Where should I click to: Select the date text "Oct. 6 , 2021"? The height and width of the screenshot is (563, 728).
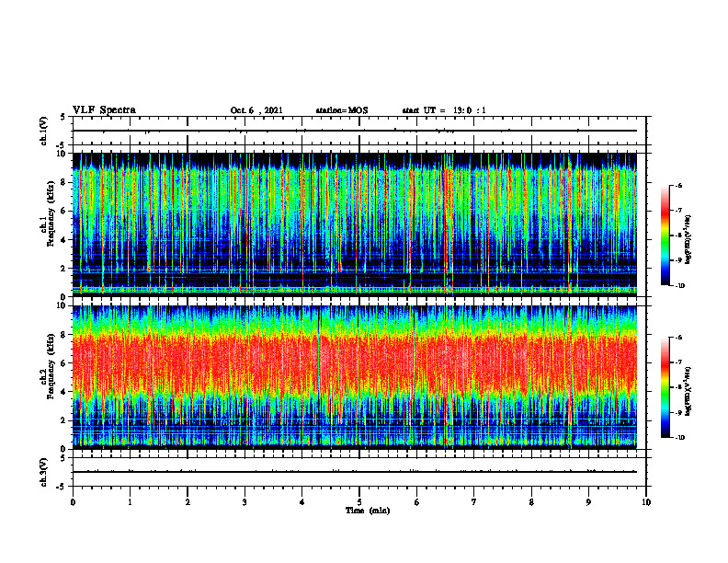[x=256, y=110]
